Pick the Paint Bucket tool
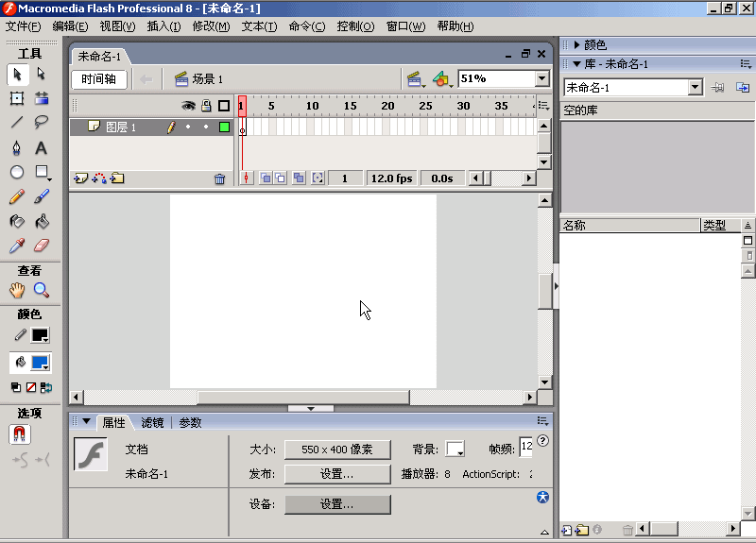The image size is (756, 543). click(42, 221)
